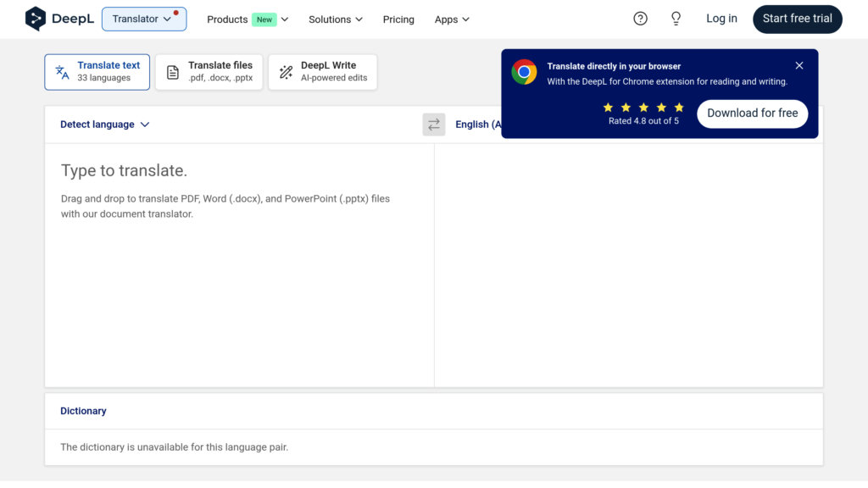Open the Solutions menu
The image size is (868, 488).
(x=335, y=19)
